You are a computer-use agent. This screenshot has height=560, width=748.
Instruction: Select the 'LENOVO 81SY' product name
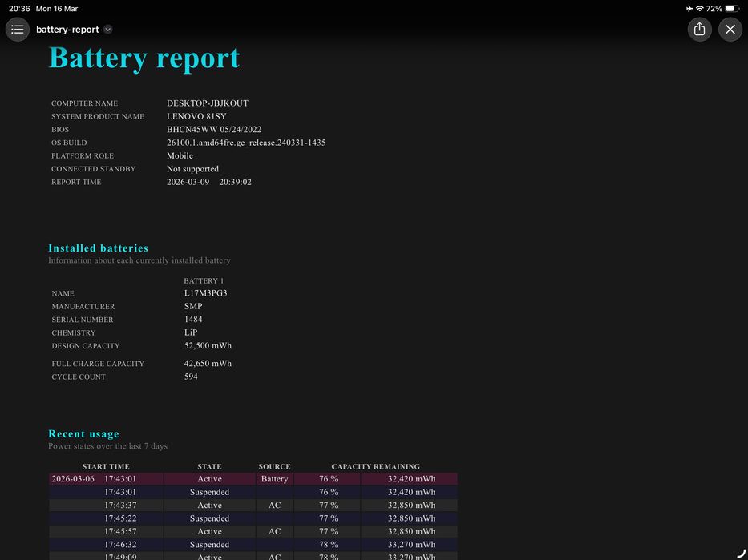pyautogui.click(x=196, y=116)
